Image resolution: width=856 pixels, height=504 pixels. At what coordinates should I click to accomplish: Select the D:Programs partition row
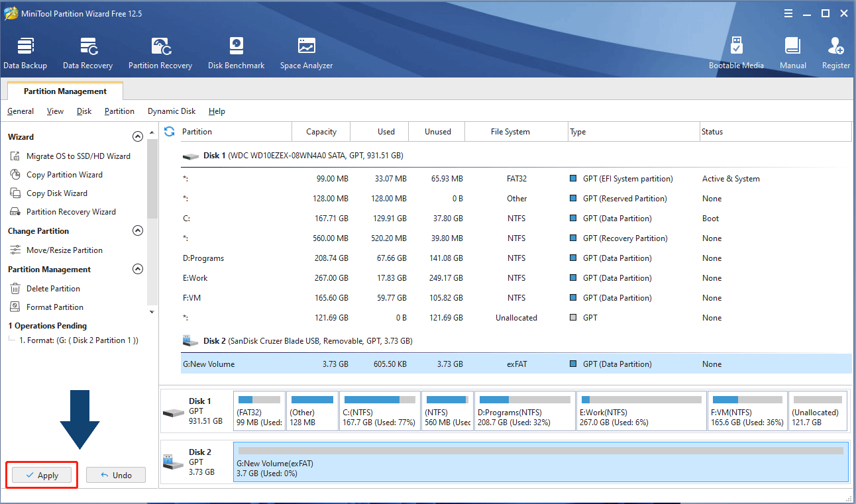515,258
